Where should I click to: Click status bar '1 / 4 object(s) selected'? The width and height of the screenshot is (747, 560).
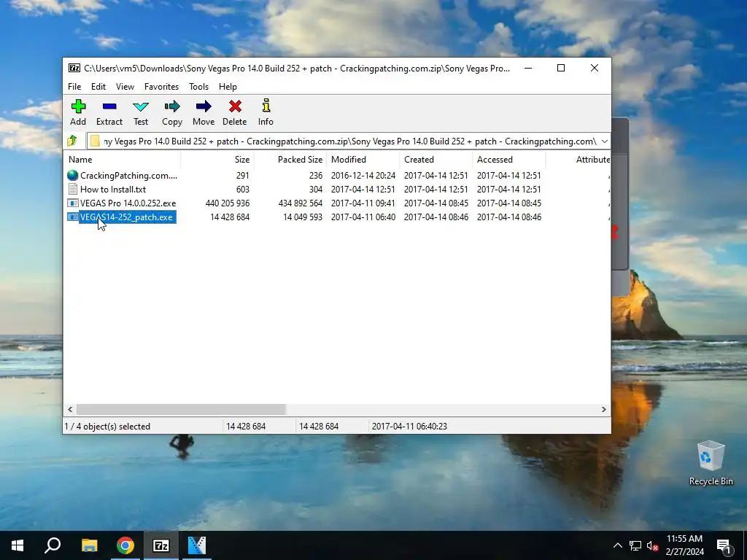[108, 426]
